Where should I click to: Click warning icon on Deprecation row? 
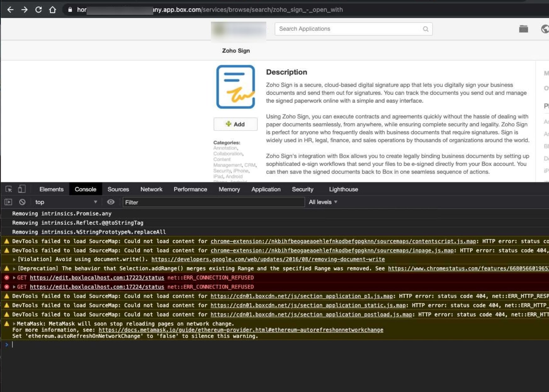click(x=7, y=269)
